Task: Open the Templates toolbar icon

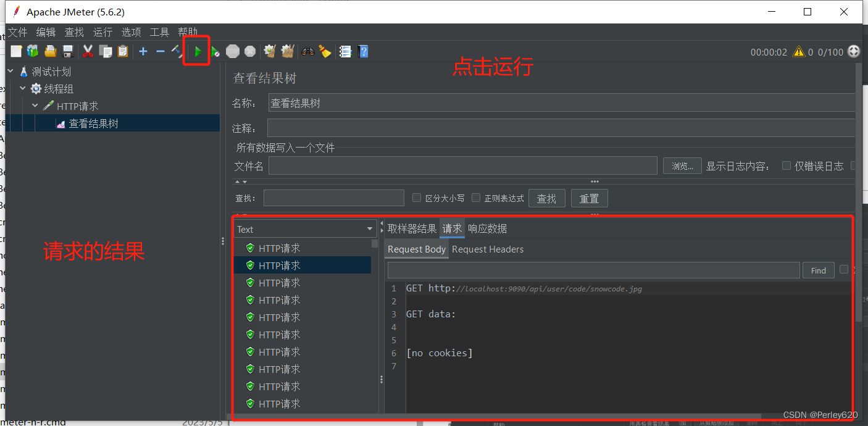Action: (33, 52)
